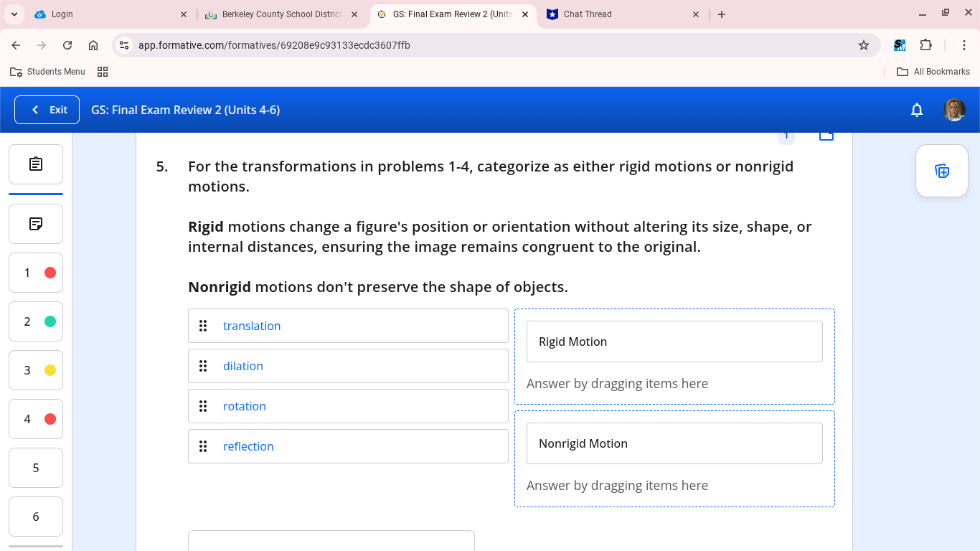Reload the Formative page
980x551 pixels.
[x=67, y=44]
